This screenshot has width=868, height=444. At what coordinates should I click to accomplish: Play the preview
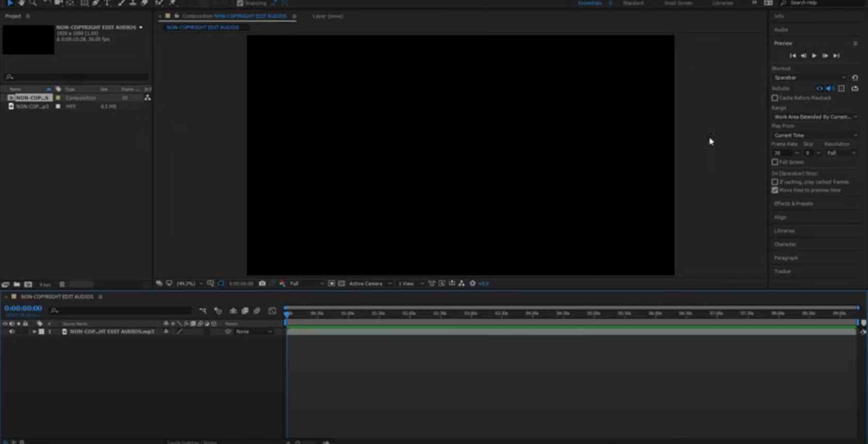coord(814,56)
